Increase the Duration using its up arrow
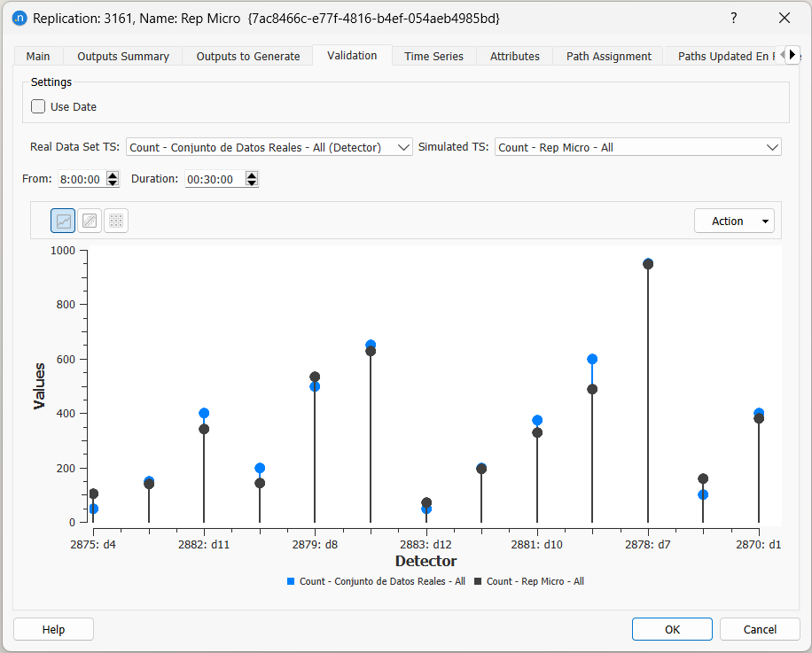This screenshot has height=653, width=812. pyautogui.click(x=251, y=174)
